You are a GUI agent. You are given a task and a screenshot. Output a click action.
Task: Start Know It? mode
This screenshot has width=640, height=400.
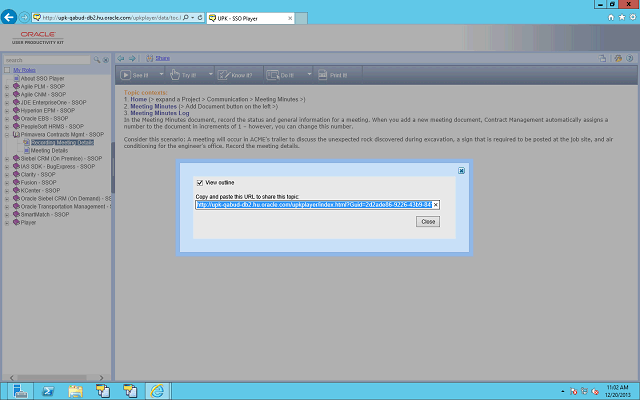236,75
